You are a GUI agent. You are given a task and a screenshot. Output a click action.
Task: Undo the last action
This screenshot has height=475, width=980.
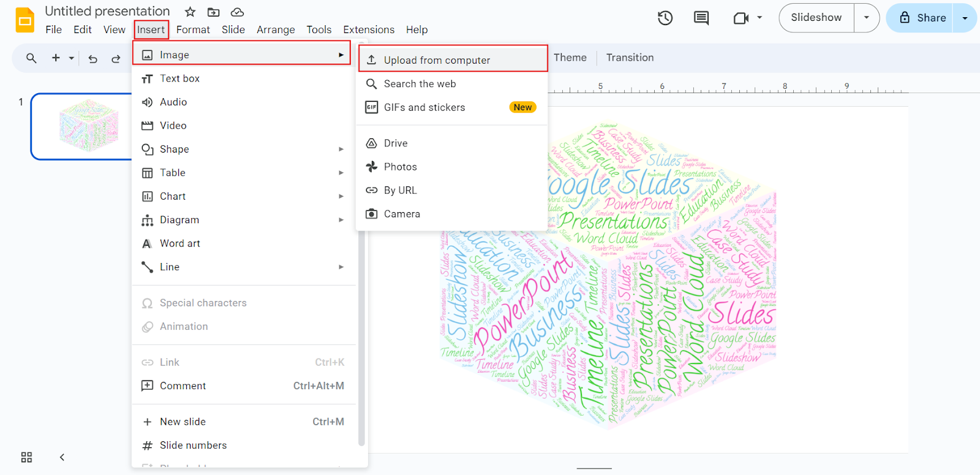pyautogui.click(x=92, y=59)
